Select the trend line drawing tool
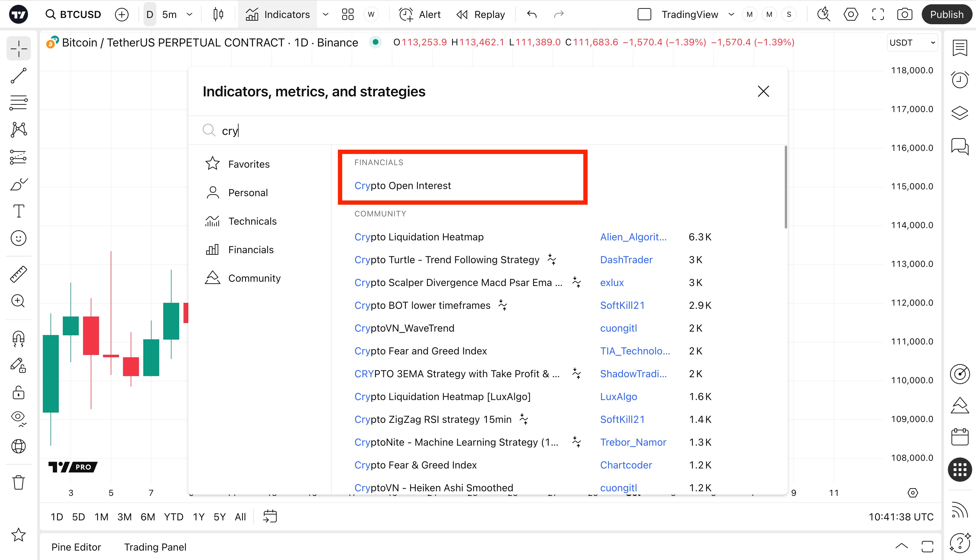The image size is (976, 560). [x=19, y=76]
